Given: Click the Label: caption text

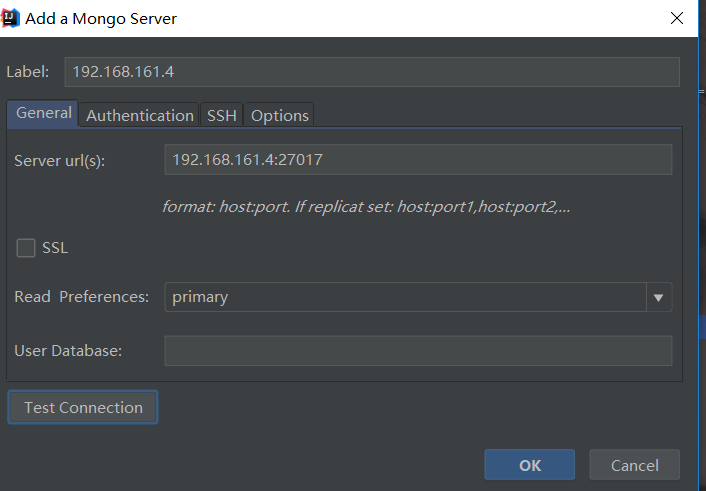Looking at the screenshot, I should click(x=28, y=72).
